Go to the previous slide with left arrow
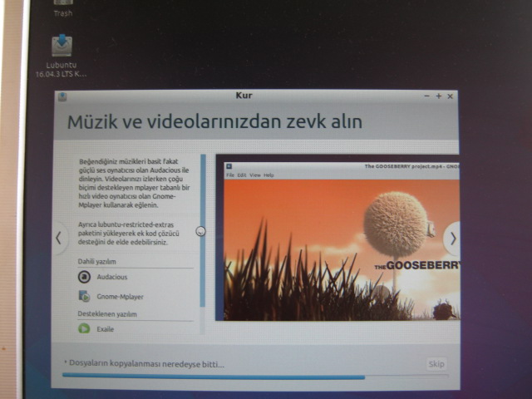The width and height of the screenshot is (532, 399). [59, 238]
